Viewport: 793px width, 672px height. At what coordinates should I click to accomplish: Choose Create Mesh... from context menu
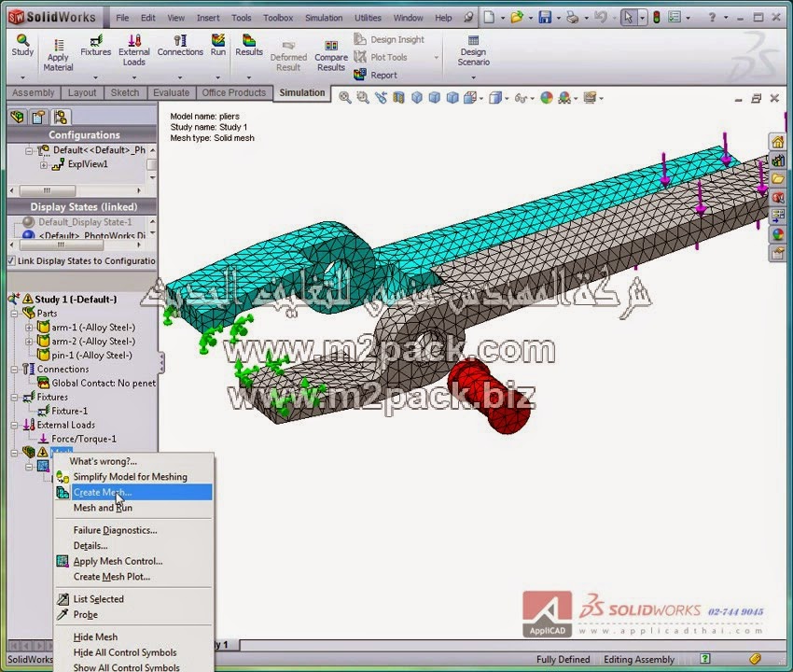pos(133,493)
